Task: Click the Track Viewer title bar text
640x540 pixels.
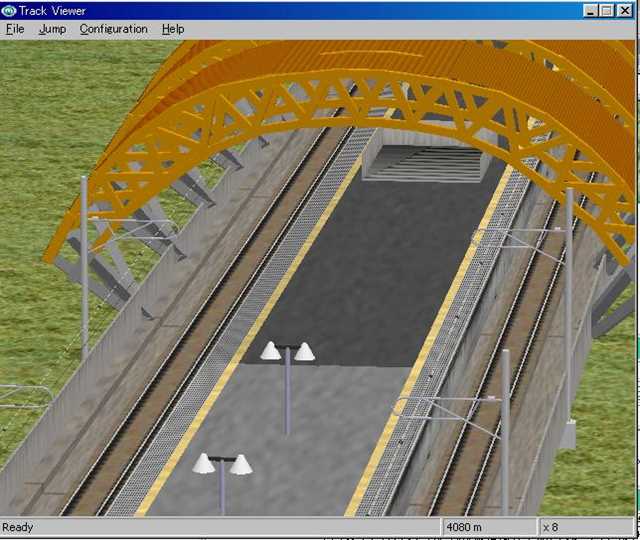Action: pos(55,10)
